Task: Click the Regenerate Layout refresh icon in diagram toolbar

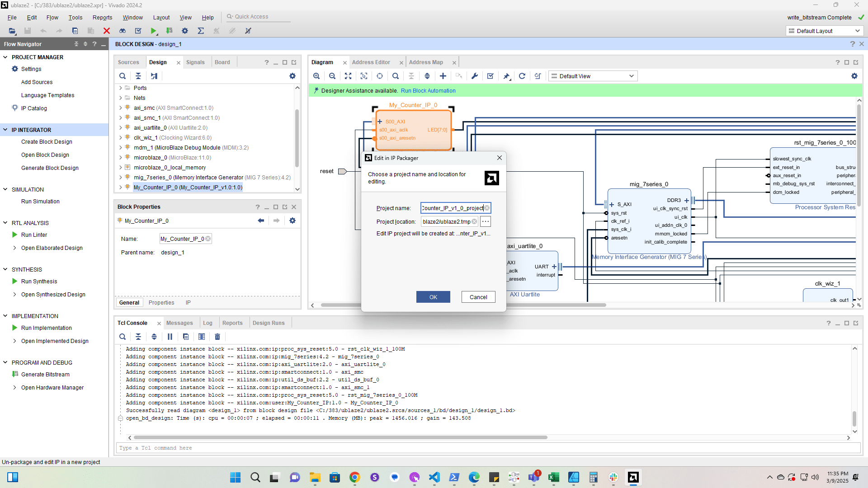Action: 522,76
